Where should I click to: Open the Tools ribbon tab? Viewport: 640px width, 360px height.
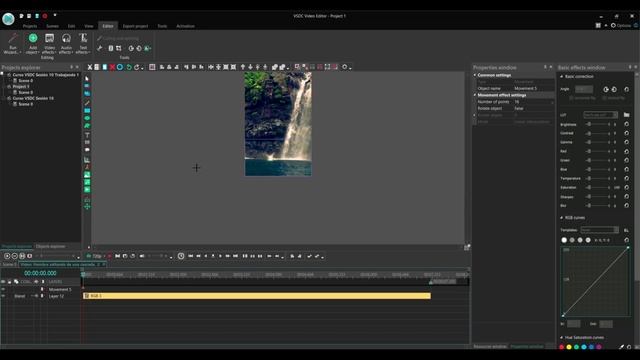[x=162, y=26]
